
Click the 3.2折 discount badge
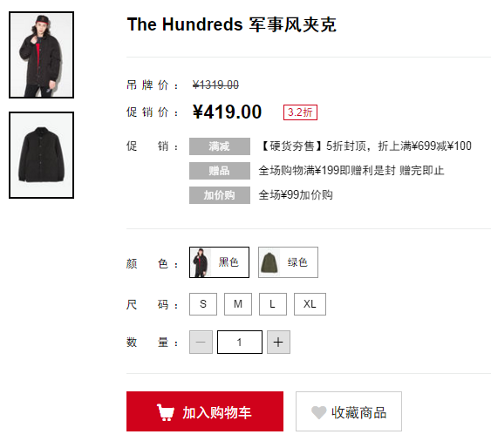click(300, 112)
